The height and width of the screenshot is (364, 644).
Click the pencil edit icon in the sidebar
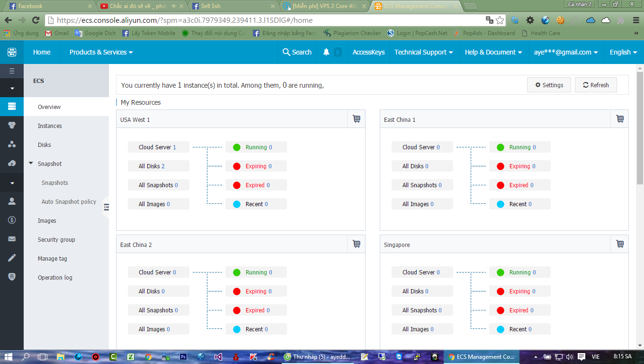click(12, 258)
